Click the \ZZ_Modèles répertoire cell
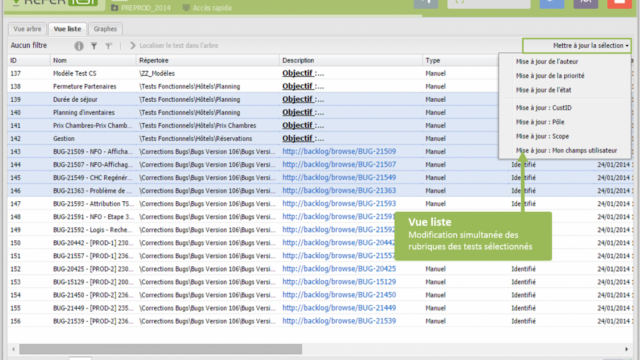This screenshot has height=360, width=640. click(157, 73)
